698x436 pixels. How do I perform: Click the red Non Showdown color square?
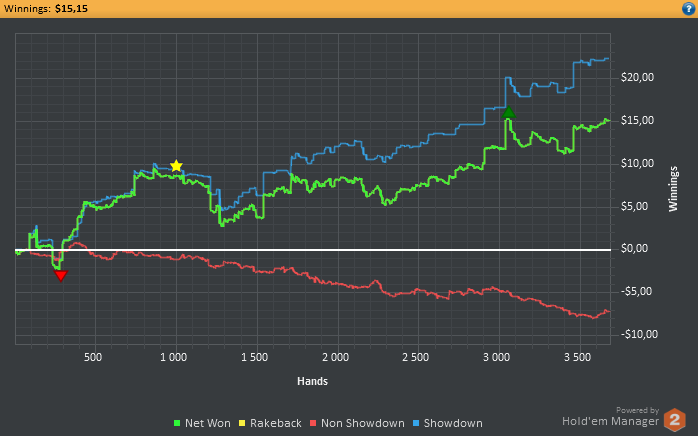tap(313, 423)
